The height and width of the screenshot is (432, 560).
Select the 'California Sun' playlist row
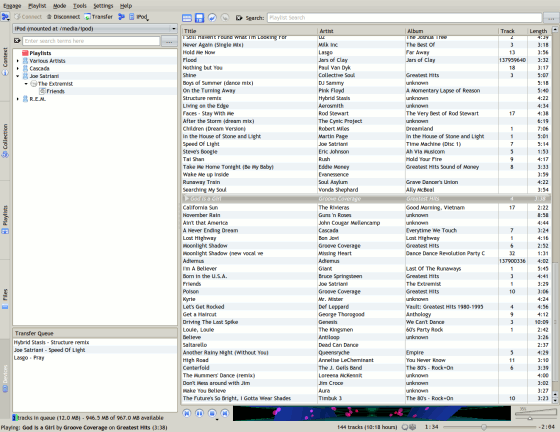(x=366, y=207)
